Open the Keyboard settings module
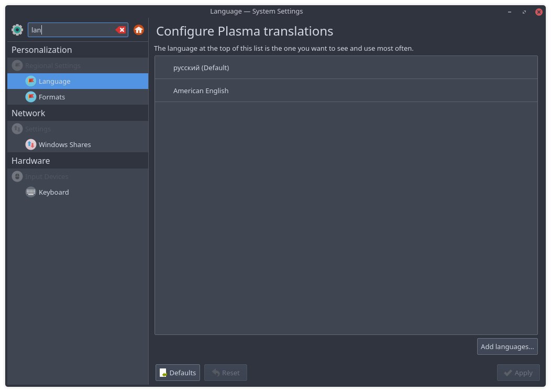The image size is (551, 392). click(x=78, y=192)
